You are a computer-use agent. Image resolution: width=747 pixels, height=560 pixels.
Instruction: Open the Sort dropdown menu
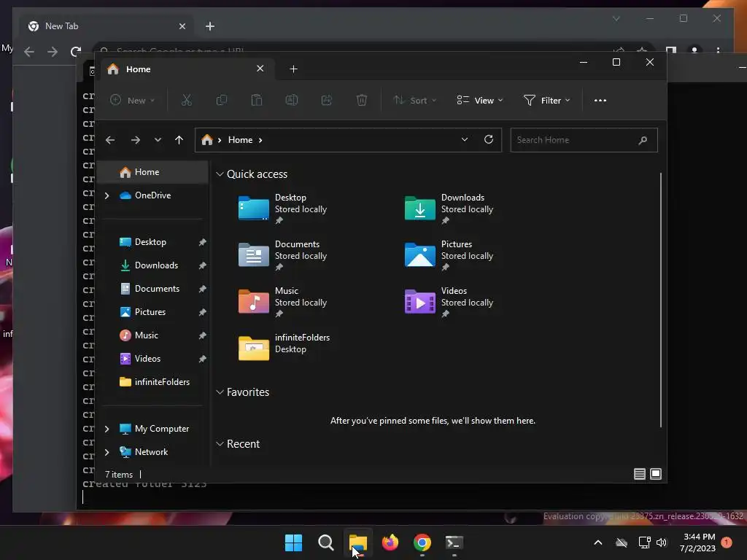(x=414, y=101)
